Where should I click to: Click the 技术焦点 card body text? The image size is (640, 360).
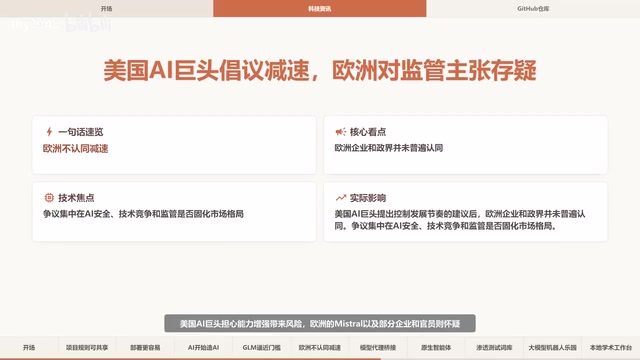coord(143,213)
